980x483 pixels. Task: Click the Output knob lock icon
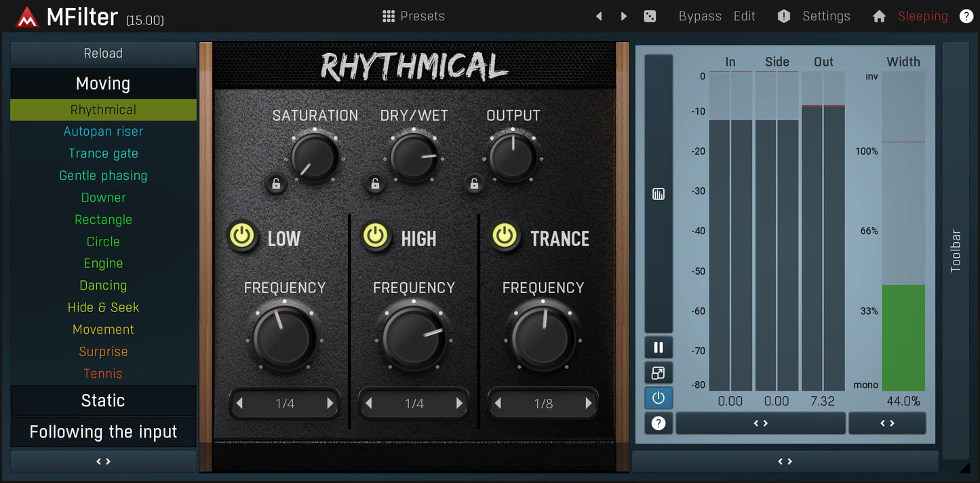(475, 183)
